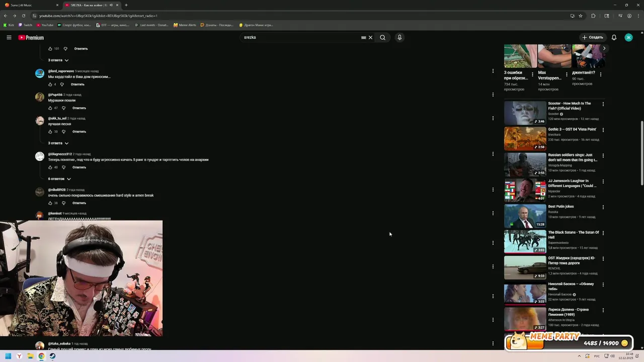This screenshot has height=362, width=644.
Task: Reply to @nikol8928 comment
Action: coord(79,203)
